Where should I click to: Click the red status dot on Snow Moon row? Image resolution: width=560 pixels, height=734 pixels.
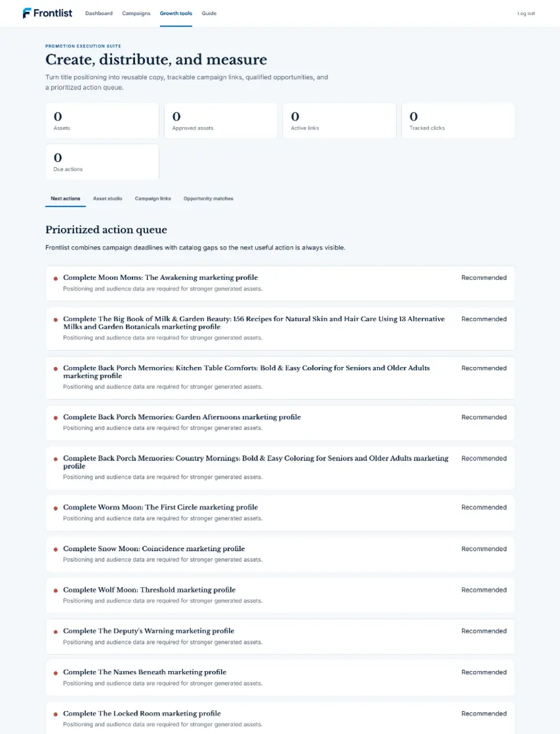pyautogui.click(x=55, y=549)
